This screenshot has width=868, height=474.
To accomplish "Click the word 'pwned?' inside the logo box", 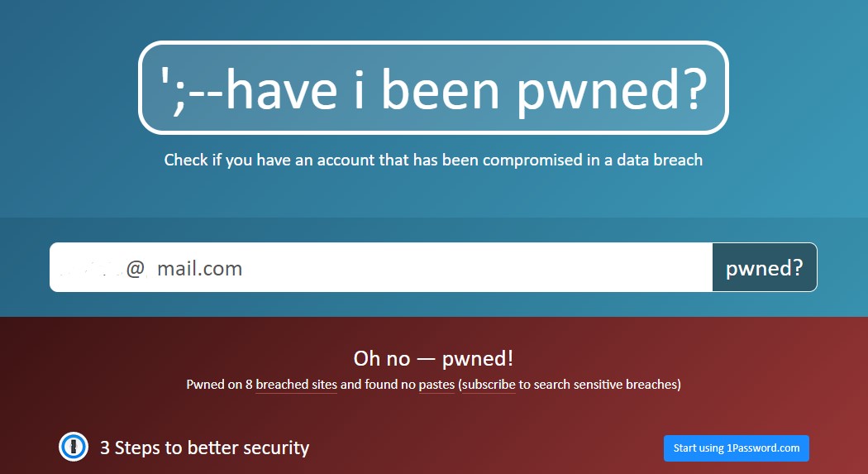I will tap(612, 89).
